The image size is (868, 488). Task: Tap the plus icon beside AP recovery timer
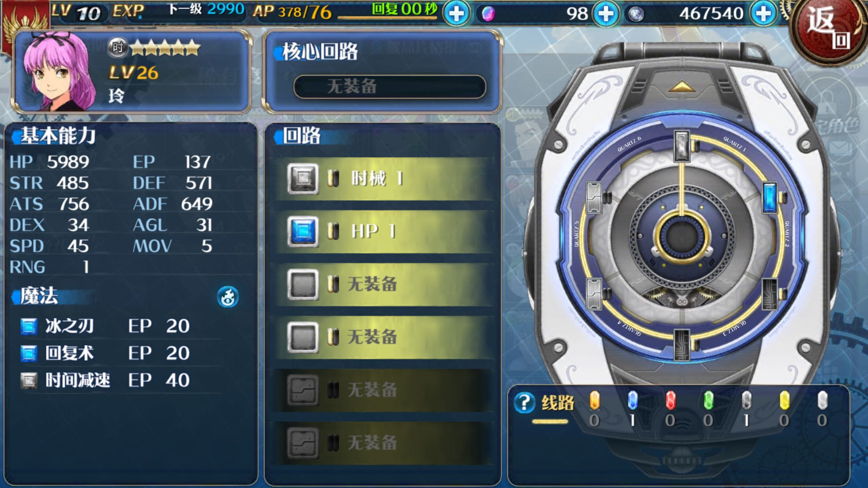pos(456,13)
